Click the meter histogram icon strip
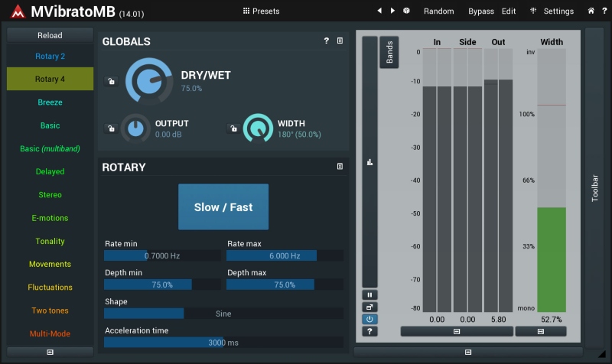The width and height of the screenshot is (612, 364). point(369,162)
